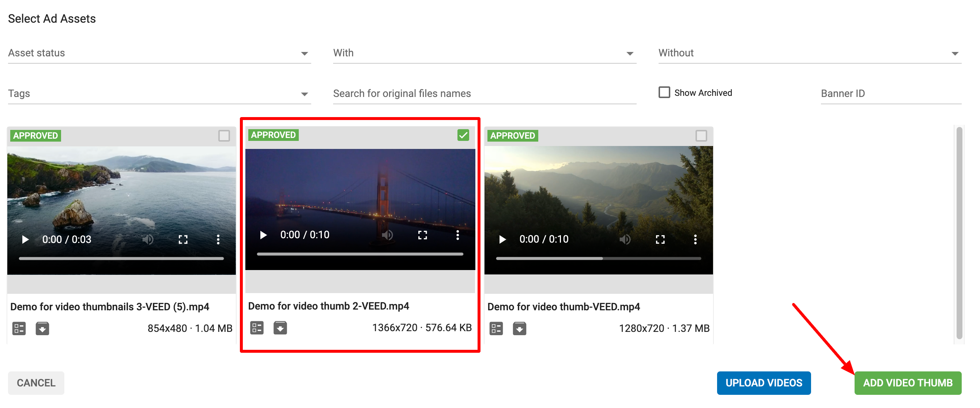Click file name 'Demo for video thumbnails 3-VEED (5).mp4'
The image size is (980, 408).
[110, 307]
